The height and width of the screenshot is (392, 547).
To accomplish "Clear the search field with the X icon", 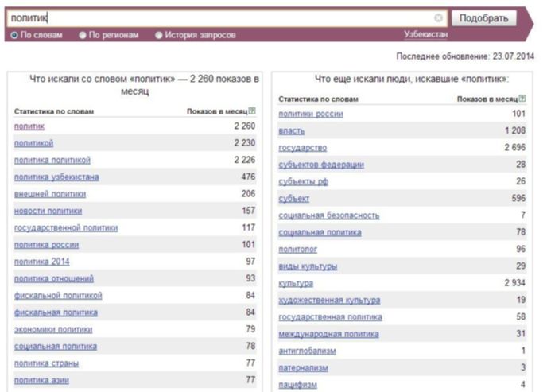I will pyautogui.click(x=438, y=17).
